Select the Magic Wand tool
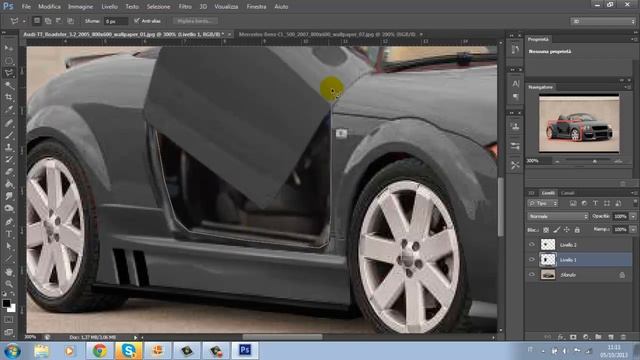This screenshot has height=360, width=640. pyautogui.click(x=9, y=85)
